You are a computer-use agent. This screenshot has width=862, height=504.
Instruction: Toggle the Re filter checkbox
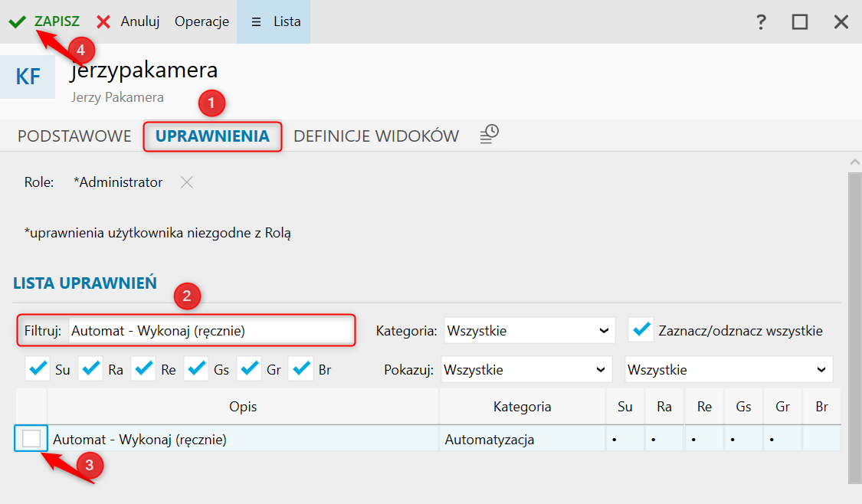coord(143,368)
